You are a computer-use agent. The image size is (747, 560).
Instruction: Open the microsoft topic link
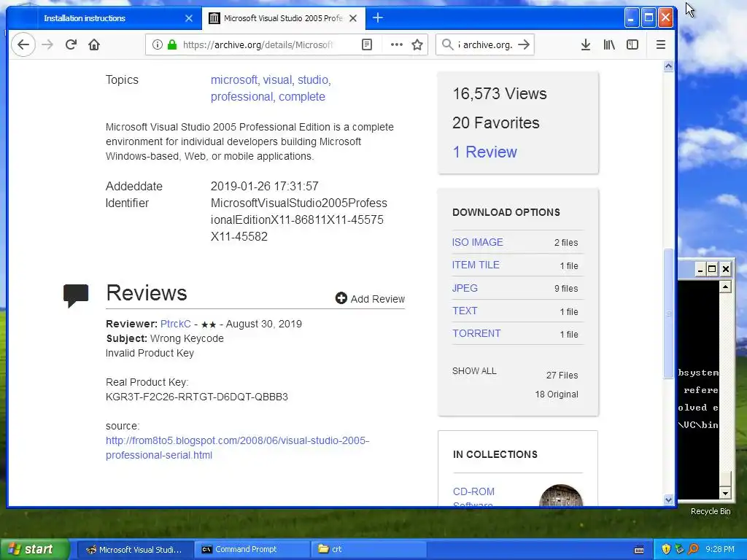(234, 79)
